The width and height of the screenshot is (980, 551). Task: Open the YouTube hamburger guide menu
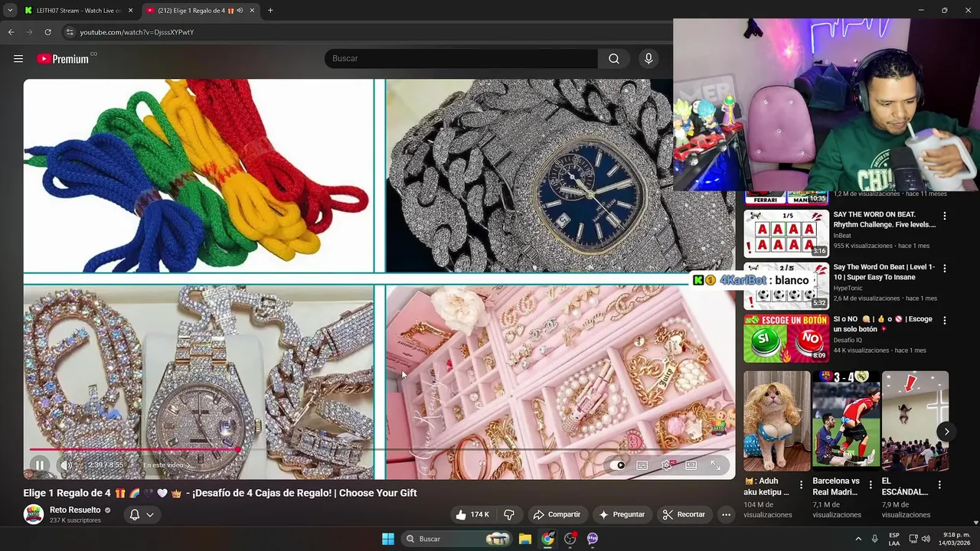(18, 59)
